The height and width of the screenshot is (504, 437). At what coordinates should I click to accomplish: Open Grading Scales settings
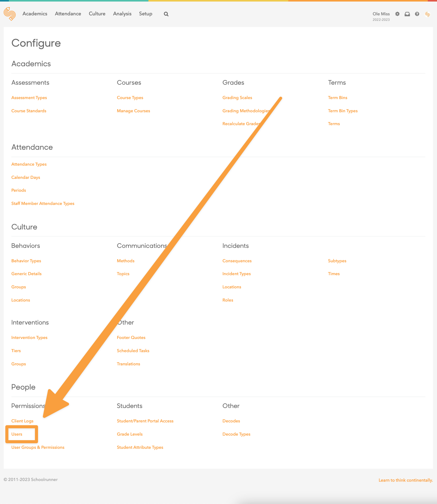pyautogui.click(x=237, y=98)
